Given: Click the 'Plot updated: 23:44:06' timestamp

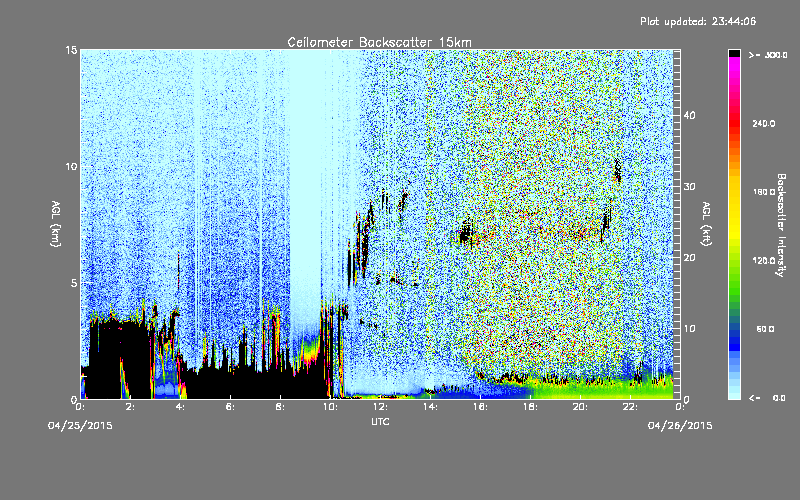Looking at the screenshot, I should 698,21.
